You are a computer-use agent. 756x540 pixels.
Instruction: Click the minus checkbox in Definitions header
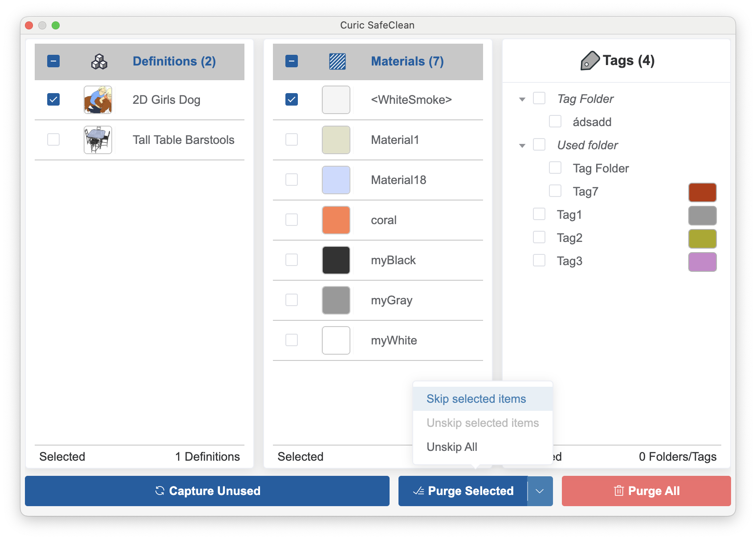pyautogui.click(x=53, y=61)
